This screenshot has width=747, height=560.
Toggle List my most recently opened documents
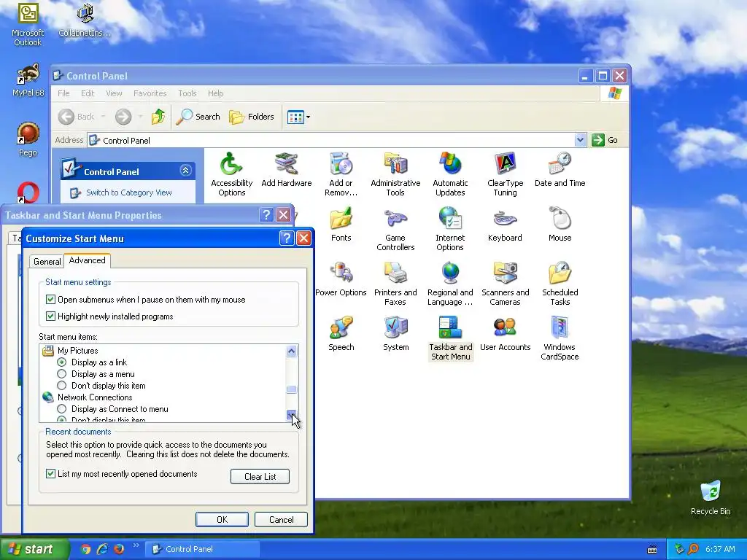pyautogui.click(x=50, y=474)
